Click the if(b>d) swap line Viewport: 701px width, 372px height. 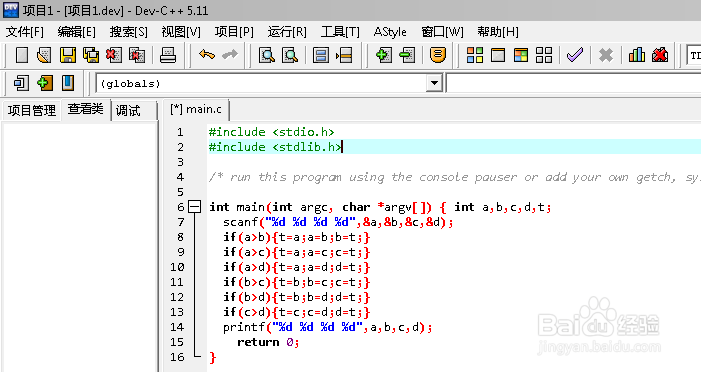[x=297, y=297]
